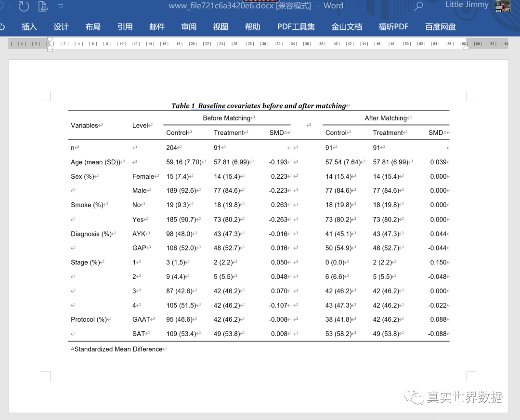Click the left indent marker on ruler

click(50, 49)
